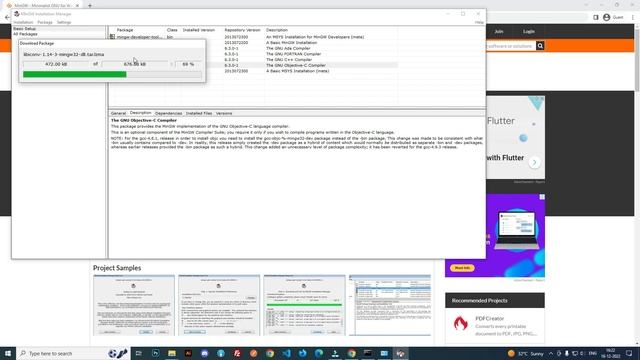Switch to the Versions tab
The image size is (640, 360).
click(224, 113)
